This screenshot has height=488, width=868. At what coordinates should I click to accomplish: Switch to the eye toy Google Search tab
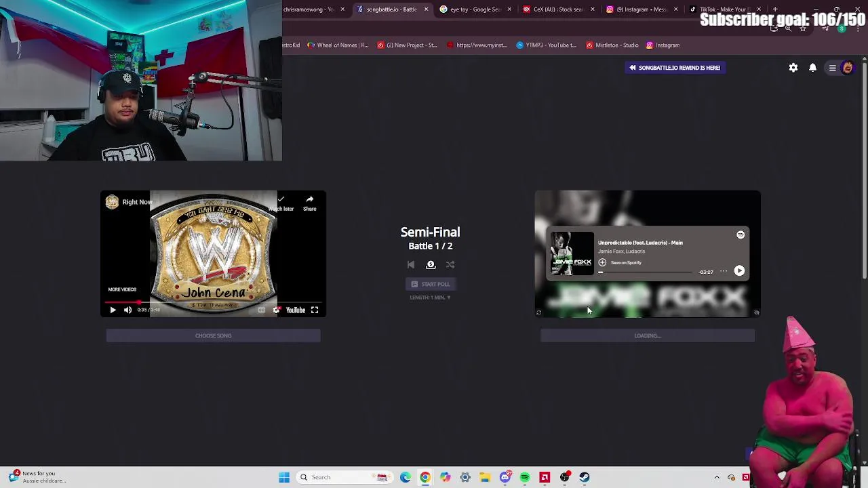point(475,9)
